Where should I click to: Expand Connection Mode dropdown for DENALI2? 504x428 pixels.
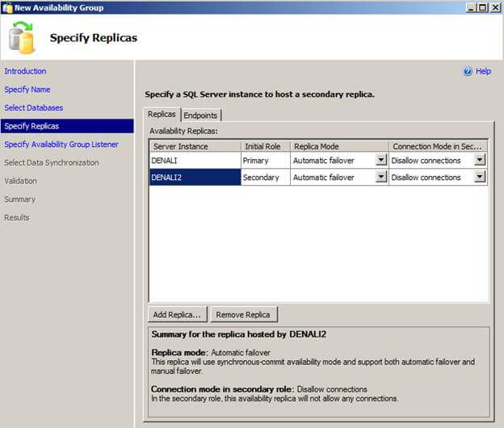tap(480, 178)
